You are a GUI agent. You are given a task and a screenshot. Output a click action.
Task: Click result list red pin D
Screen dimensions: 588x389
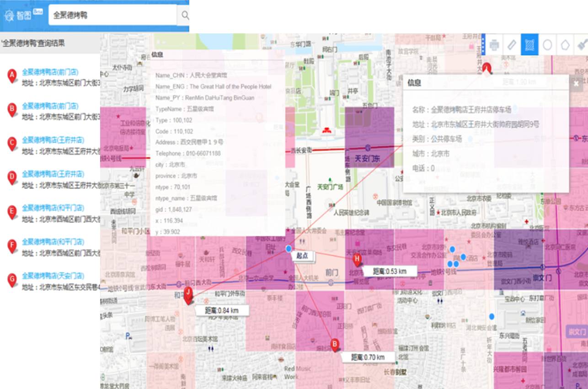12,178
